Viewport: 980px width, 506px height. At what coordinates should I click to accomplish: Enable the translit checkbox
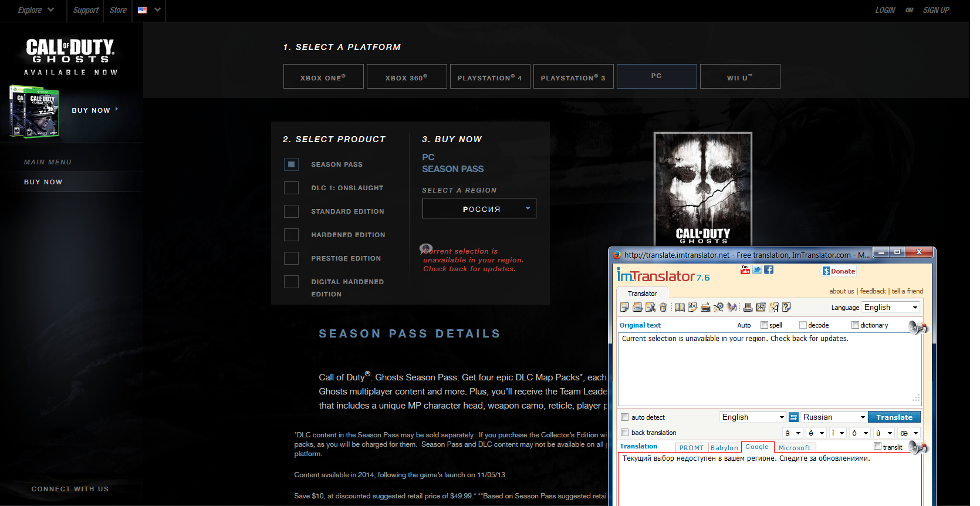pos(877,446)
